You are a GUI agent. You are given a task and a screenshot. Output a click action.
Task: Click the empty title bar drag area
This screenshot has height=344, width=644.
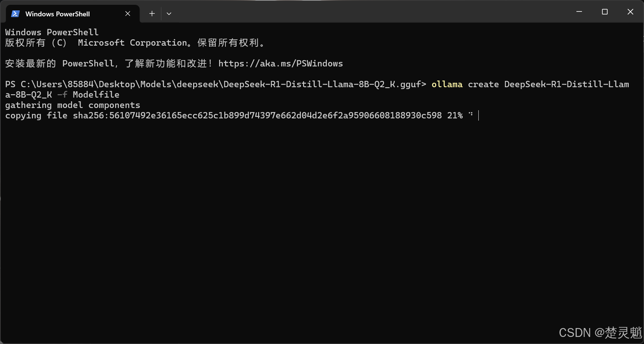[x=371, y=12]
